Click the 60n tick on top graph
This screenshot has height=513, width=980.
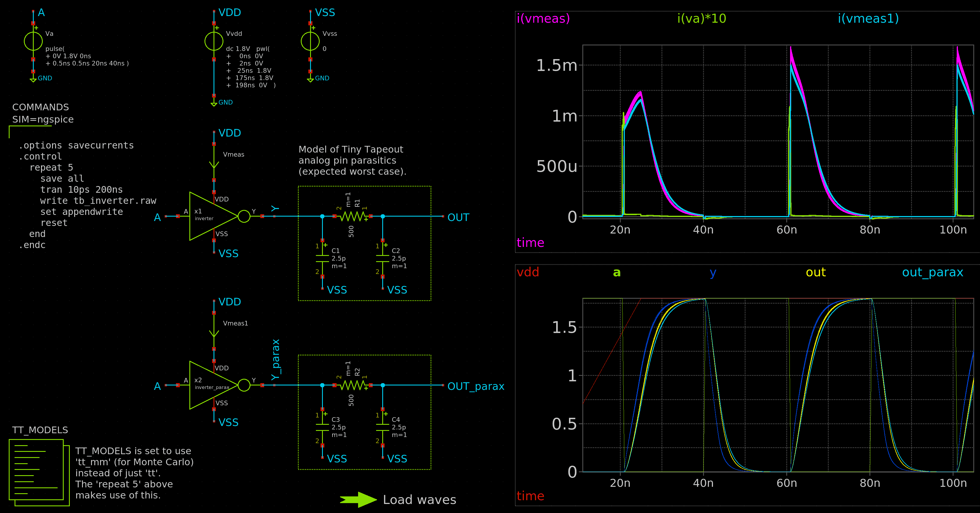(x=787, y=230)
